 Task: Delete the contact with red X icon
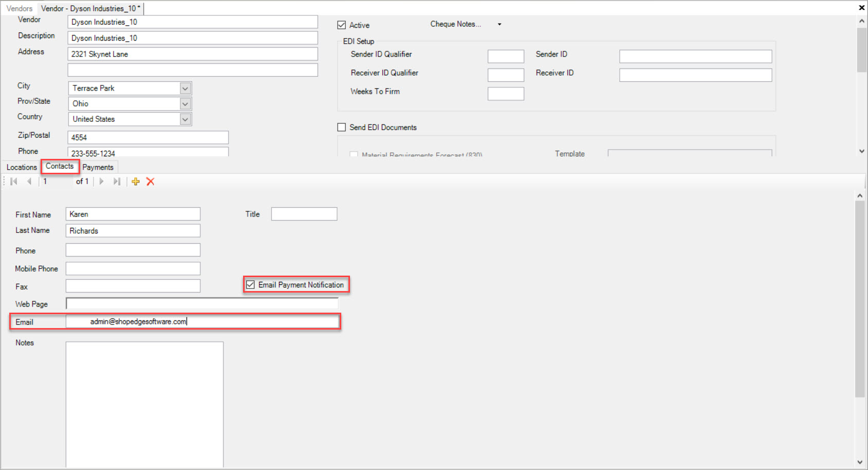click(151, 182)
